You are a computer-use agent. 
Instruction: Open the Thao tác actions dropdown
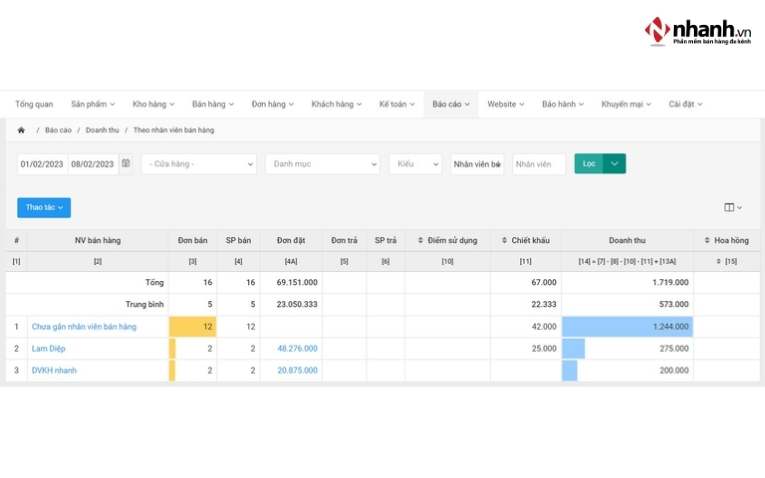coord(44,207)
